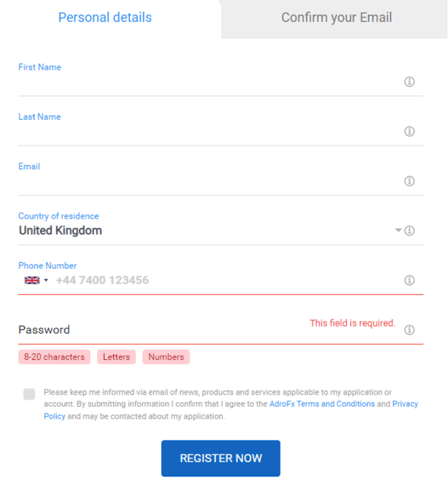Click the REGISTER NOW button
Screen dimensions: 448x484
coord(220,458)
